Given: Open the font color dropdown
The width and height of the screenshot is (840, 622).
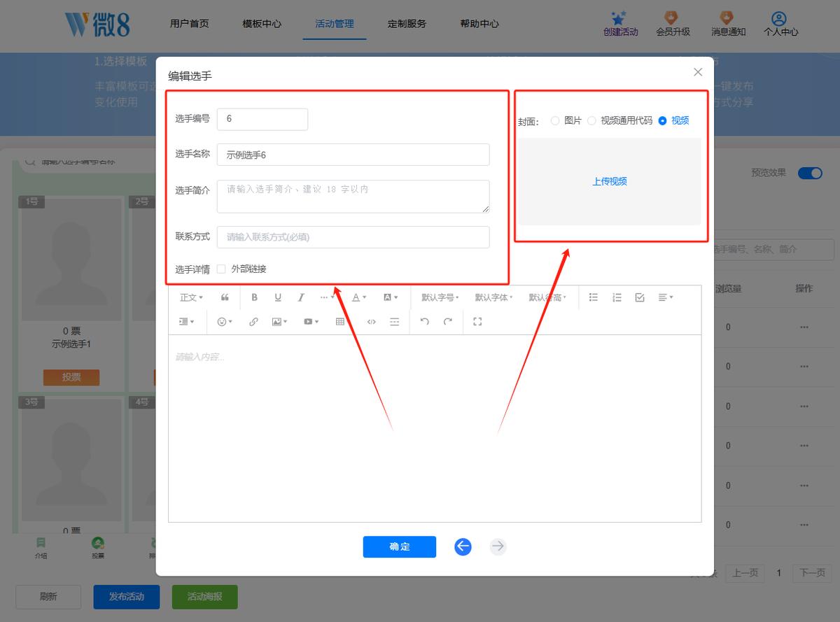Looking at the screenshot, I should 359,297.
